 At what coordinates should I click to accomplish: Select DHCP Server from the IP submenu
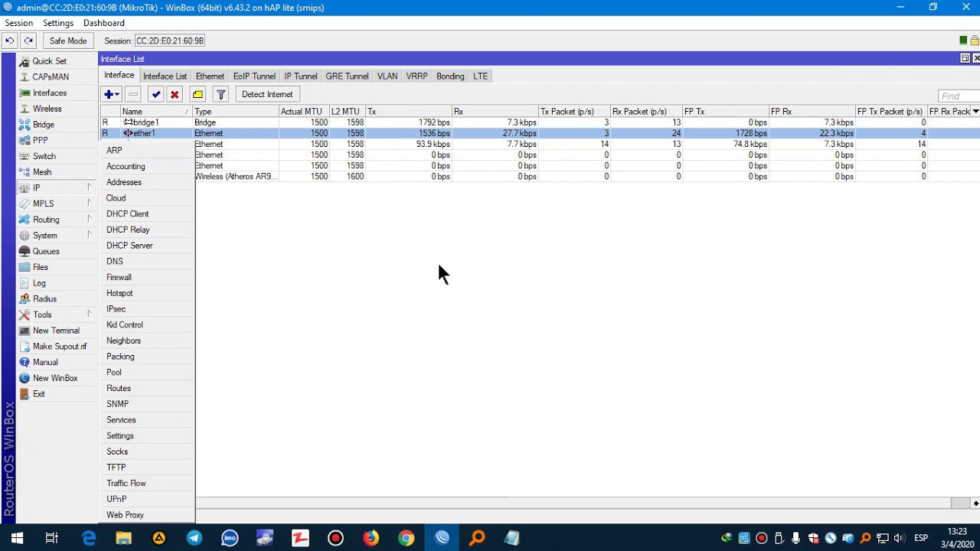click(129, 246)
